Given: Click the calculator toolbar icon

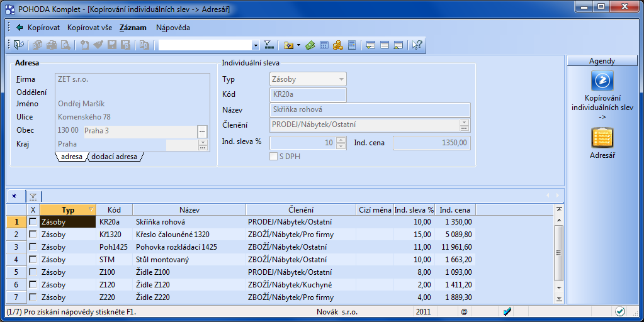Looking at the screenshot, I should click(x=352, y=45).
